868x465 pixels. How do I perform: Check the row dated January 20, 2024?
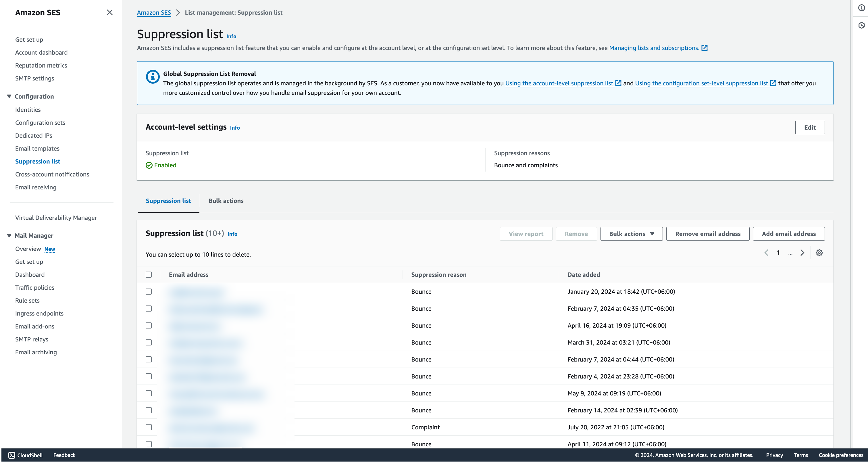[x=149, y=291]
